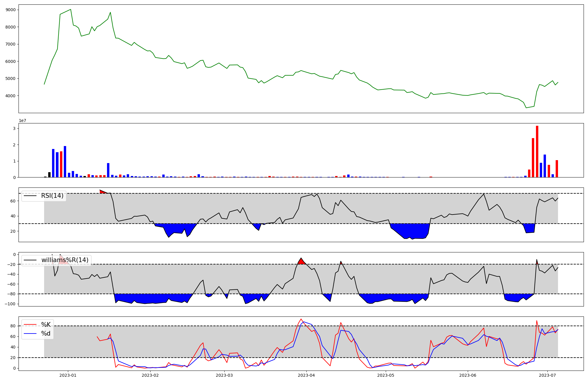Click the 9000 price axis tick label
Image resolution: width=588 pixels, height=382 pixels.
(11, 10)
